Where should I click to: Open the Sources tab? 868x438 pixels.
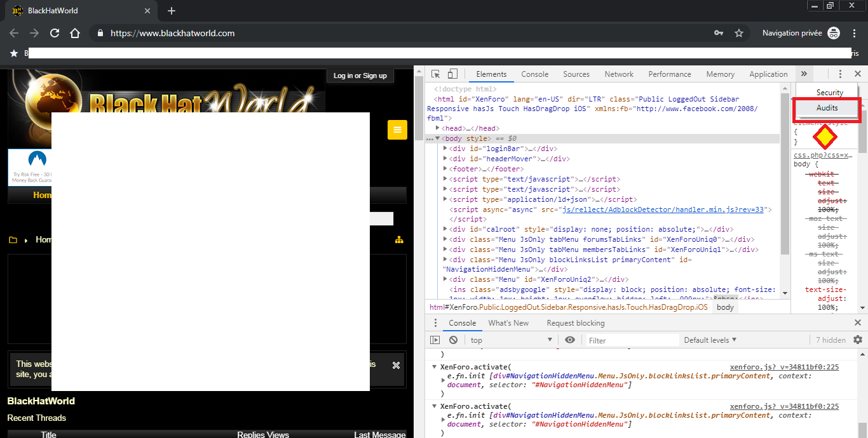point(576,74)
